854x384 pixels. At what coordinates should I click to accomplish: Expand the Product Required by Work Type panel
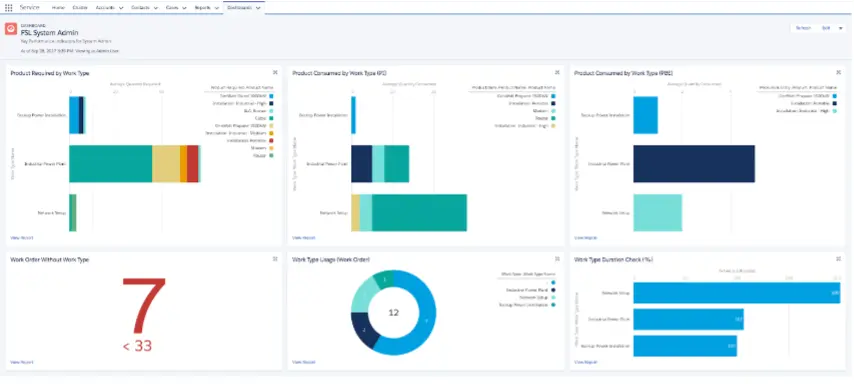[x=275, y=72]
